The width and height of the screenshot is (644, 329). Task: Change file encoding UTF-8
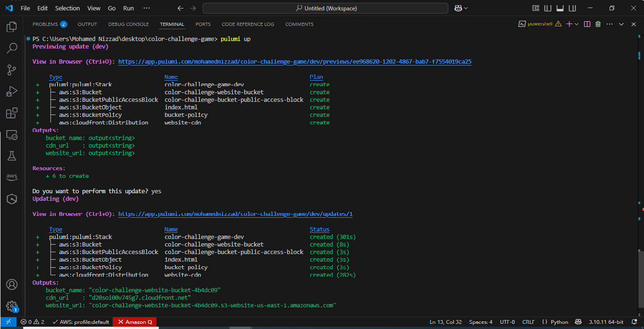tap(507, 322)
